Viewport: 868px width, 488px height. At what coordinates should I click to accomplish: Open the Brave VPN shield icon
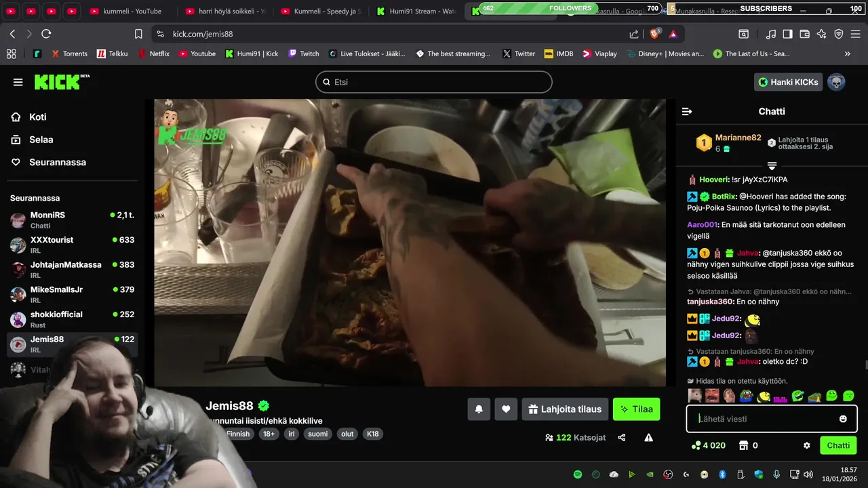click(x=838, y=34)
